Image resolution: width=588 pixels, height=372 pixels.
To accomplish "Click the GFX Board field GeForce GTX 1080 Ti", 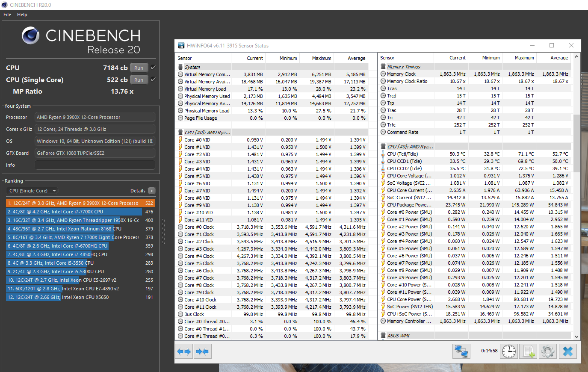I will 95,153.
